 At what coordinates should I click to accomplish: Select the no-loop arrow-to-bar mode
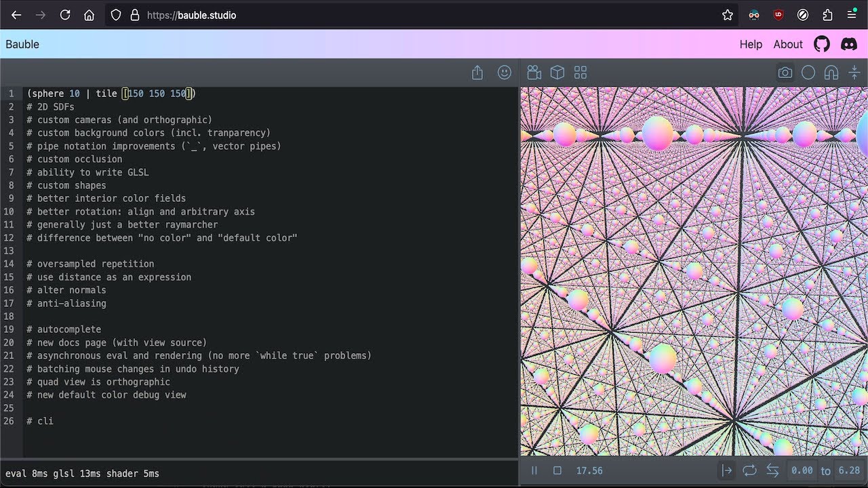pyautogui.click(x=727, y=470)
